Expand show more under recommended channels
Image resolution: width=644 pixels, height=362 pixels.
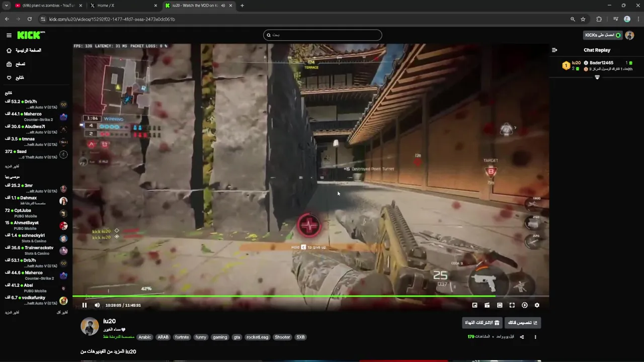point(12,312)
